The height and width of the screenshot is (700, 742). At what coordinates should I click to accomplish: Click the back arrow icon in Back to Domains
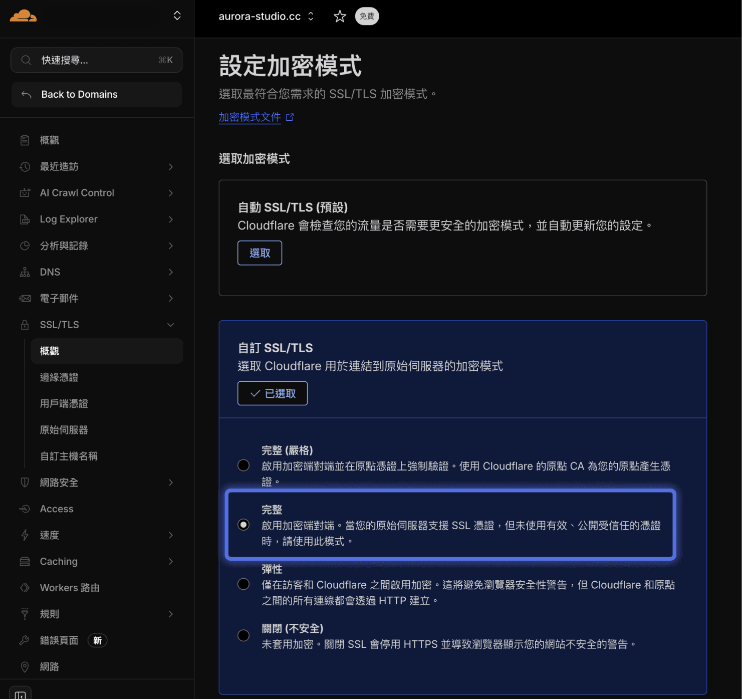[x=26, y=94]
